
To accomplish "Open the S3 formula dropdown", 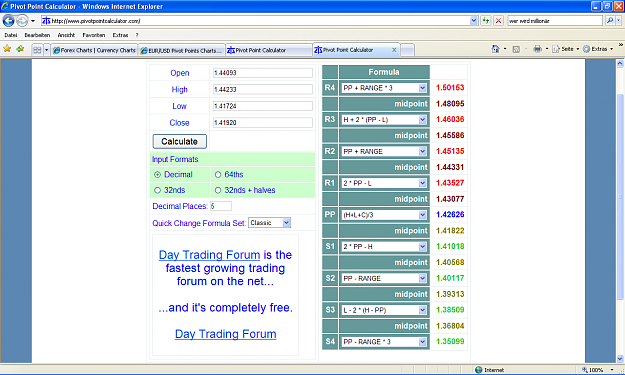I will pos(384,310).
